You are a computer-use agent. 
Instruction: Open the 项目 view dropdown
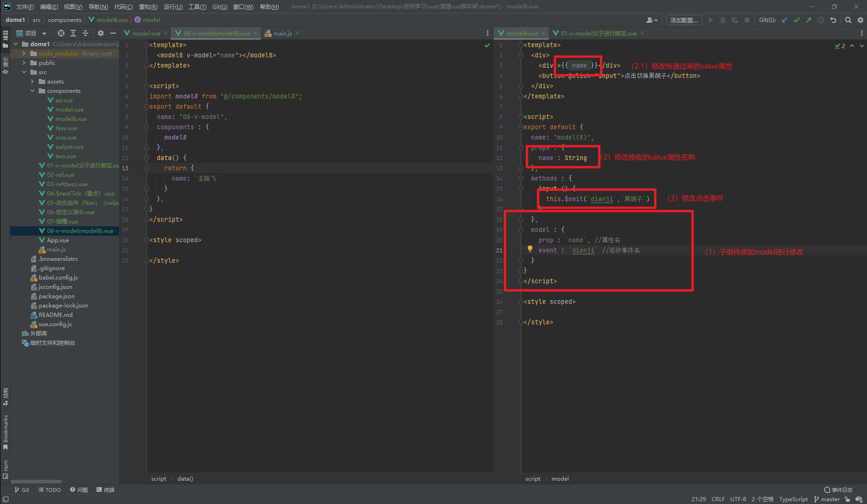[x=44, y=34]
